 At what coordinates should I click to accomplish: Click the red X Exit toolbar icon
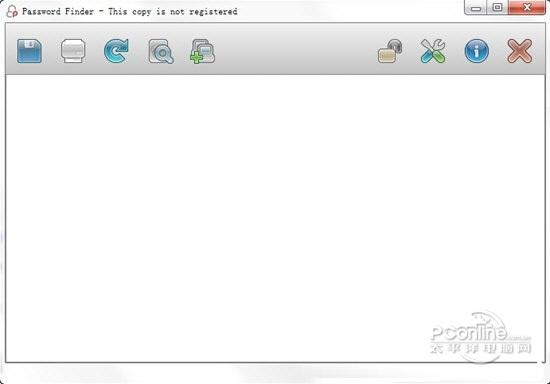point(519,51)
